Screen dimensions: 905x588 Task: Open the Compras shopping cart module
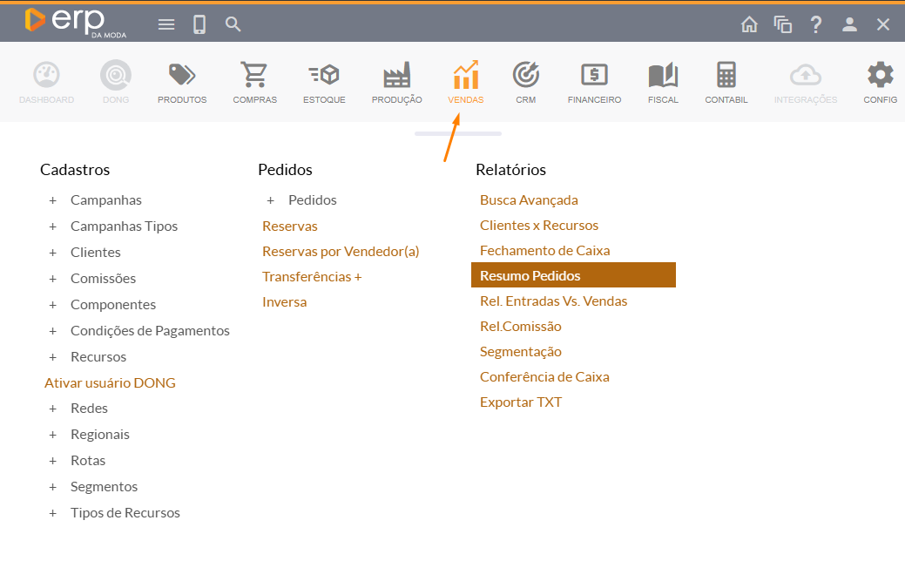254,76
